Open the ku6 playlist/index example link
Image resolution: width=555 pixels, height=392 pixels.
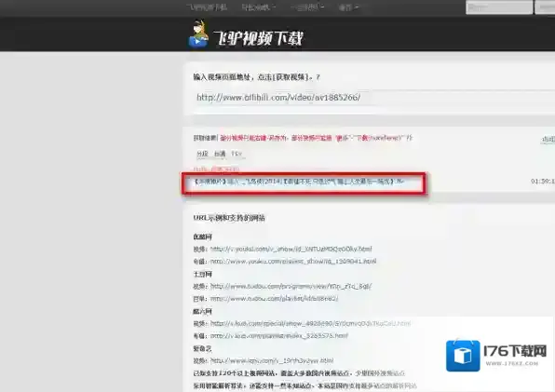coord(279,336)
